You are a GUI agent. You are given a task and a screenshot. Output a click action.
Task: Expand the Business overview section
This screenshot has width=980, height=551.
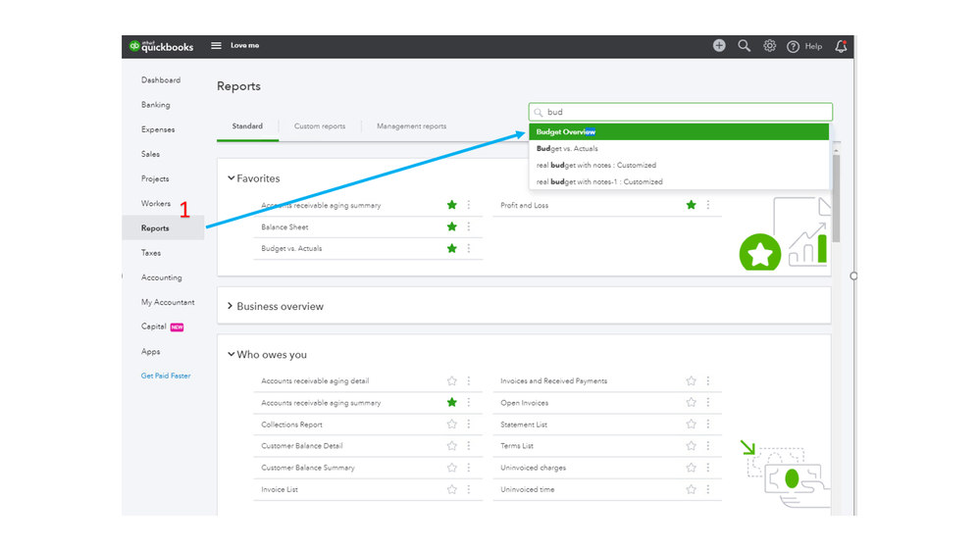coord(232,306)
